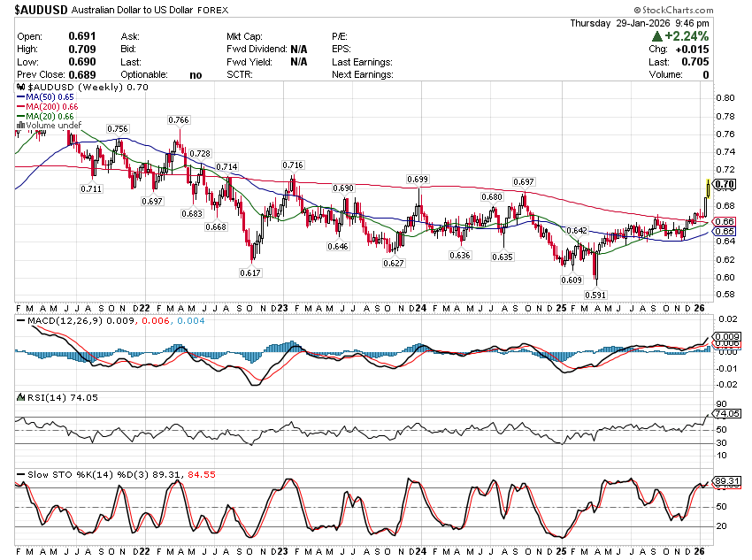Click the 0.009 MACD value tag
The width and height of the screenshot is (752, 560).
[725, 337]
